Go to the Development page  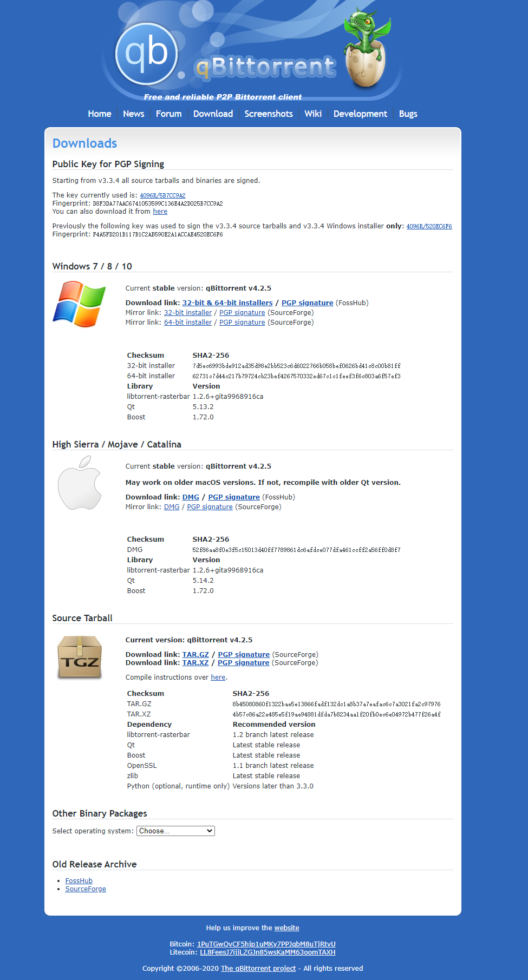361,114
